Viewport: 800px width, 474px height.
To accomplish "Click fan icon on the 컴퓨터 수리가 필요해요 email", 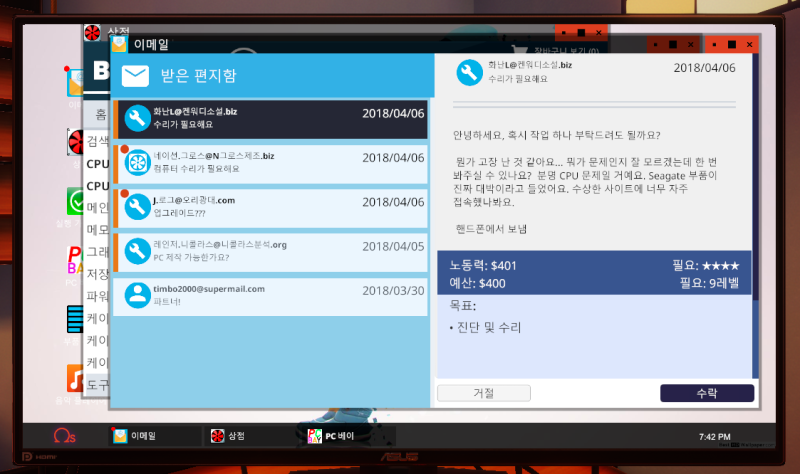I will point(137,163).
